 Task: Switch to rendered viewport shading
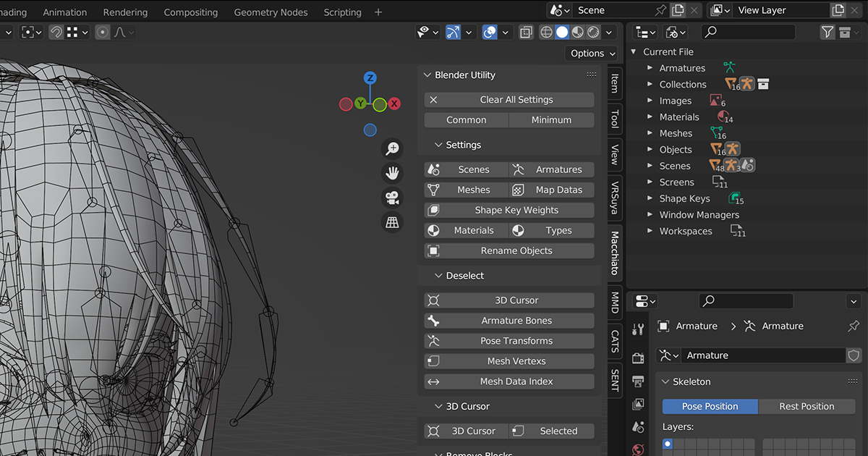coord(594,32)
